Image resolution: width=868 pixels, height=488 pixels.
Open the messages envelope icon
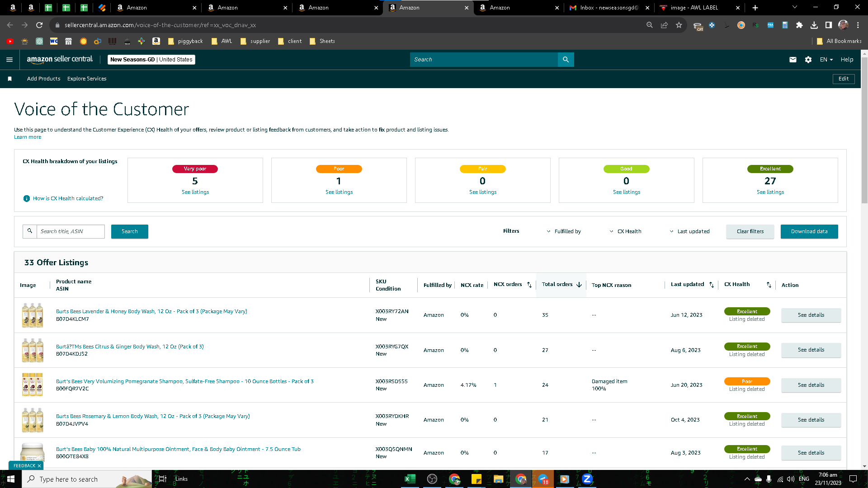793,60
